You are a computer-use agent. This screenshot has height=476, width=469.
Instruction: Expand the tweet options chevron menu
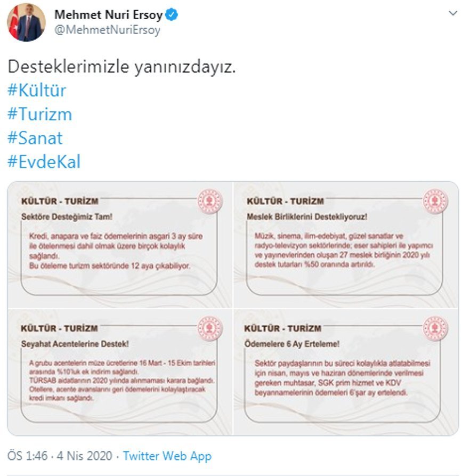[453, 13]
